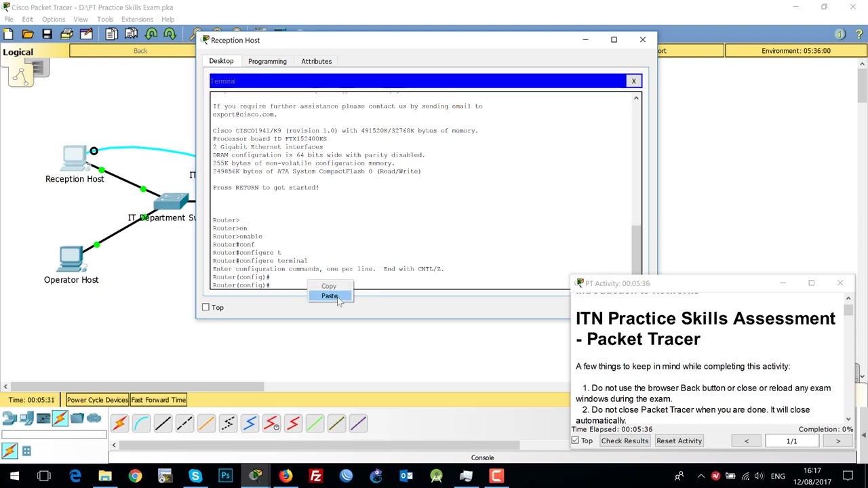Click the Print toolbar icon
This screenshot has width=868, height=488.
tap(66, 34)
